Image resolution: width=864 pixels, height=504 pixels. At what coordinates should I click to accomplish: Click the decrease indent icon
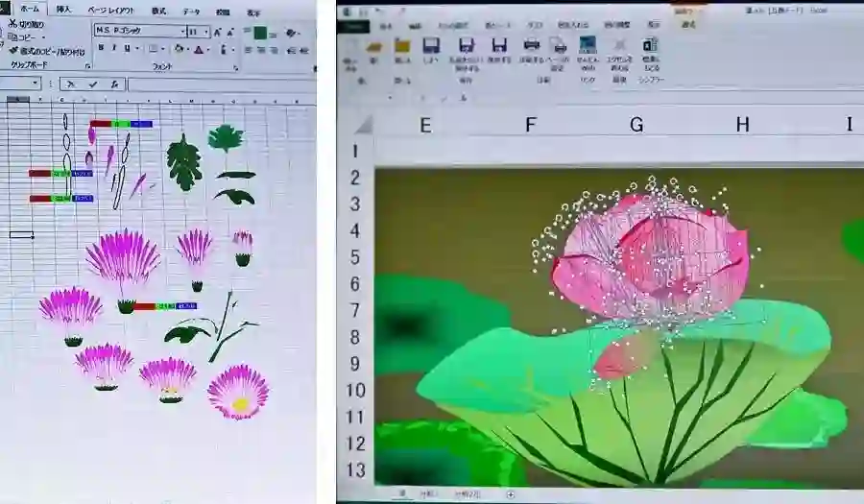tap(291, 51)
